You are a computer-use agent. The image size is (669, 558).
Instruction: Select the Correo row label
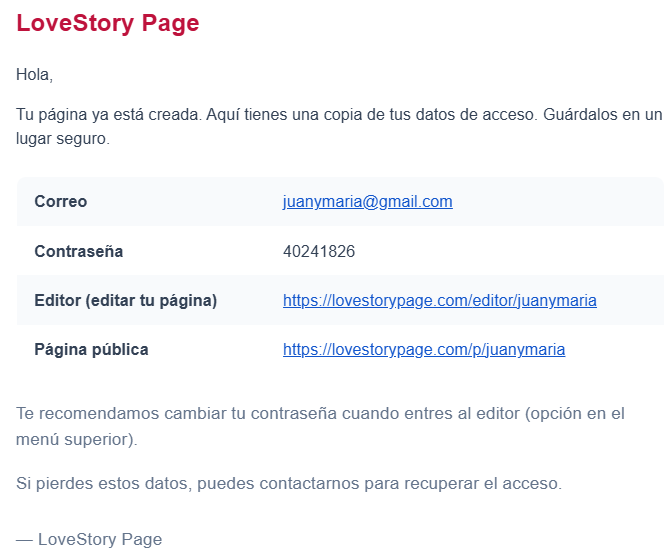click(x=61, y=202)
